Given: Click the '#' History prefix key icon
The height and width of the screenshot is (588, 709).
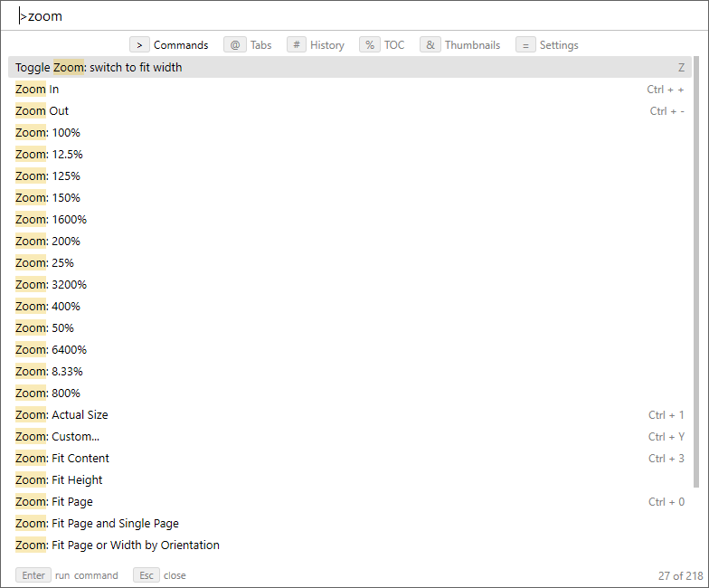Looking at the screenshot, I should click(297, 45).
